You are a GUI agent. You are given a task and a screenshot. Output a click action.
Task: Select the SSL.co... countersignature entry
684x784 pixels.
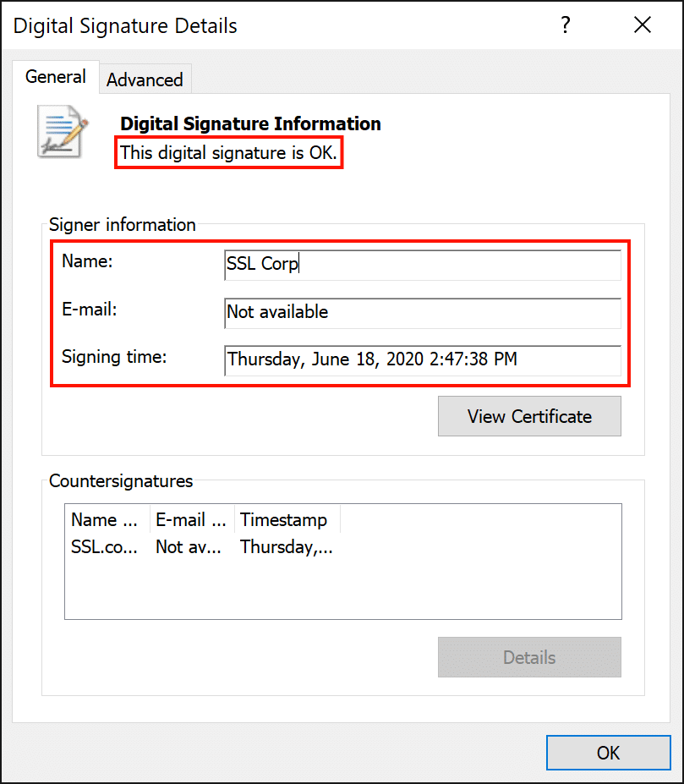click(x=106, y=547)
